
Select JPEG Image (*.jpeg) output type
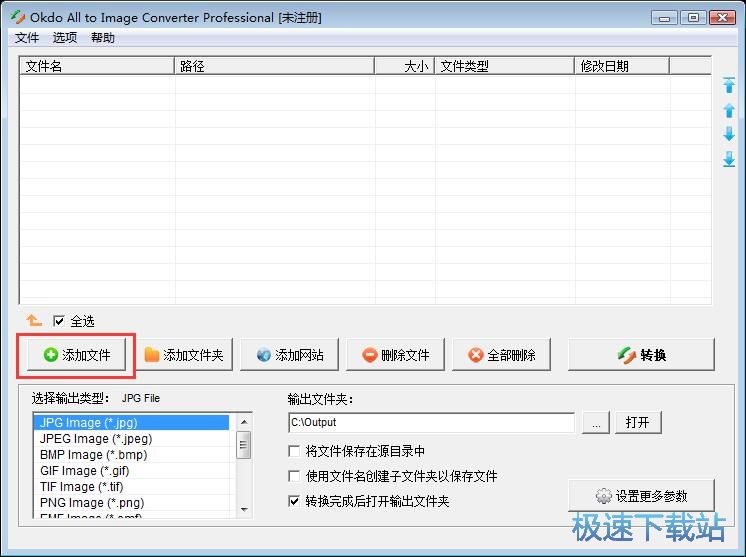[x=131, y=439]
